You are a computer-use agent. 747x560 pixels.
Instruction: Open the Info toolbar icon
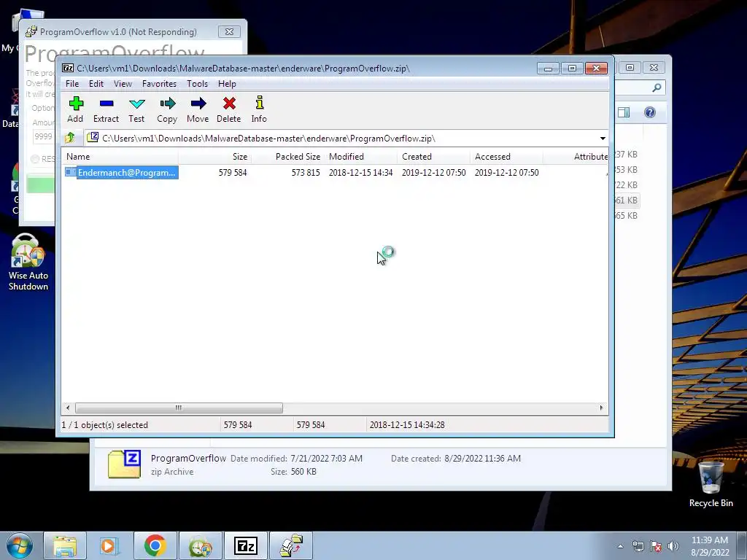coord(259,109)
